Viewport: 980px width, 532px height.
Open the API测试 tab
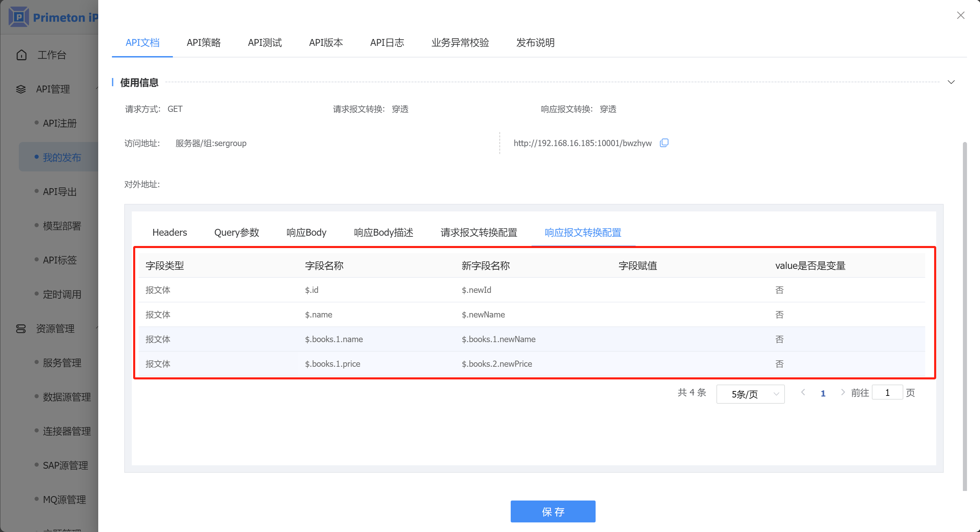click(265, 42)
